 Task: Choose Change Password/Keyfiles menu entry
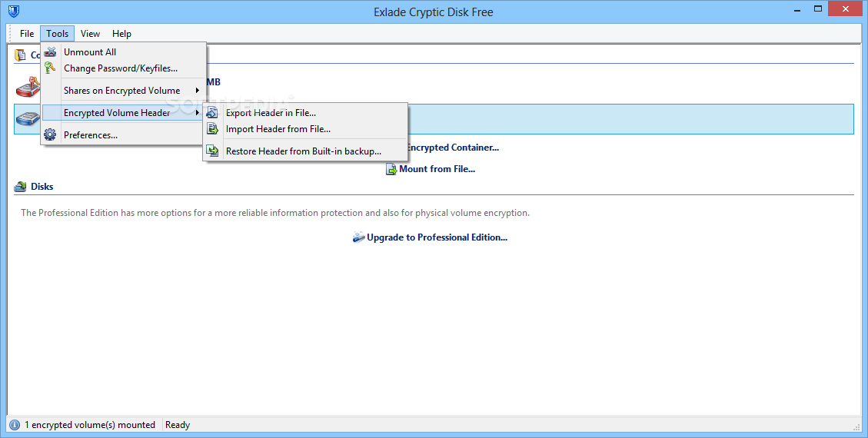click(124, 68)
